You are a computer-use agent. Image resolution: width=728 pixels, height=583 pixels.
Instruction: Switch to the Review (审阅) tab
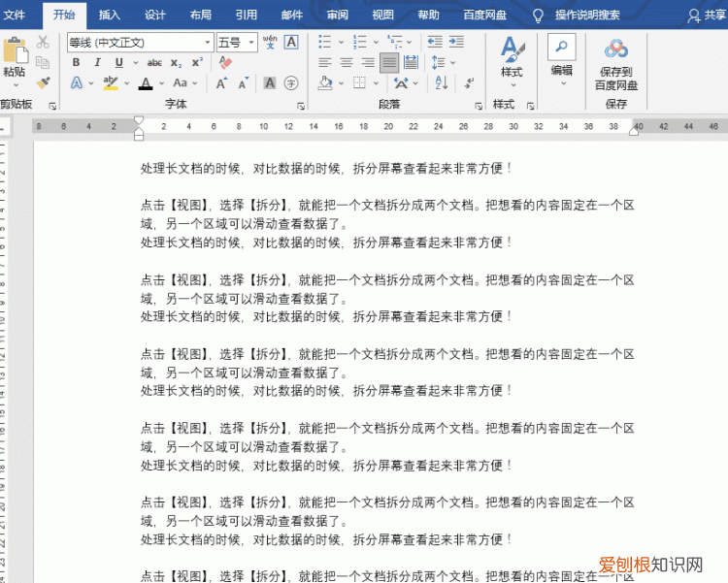pos(337,16)
